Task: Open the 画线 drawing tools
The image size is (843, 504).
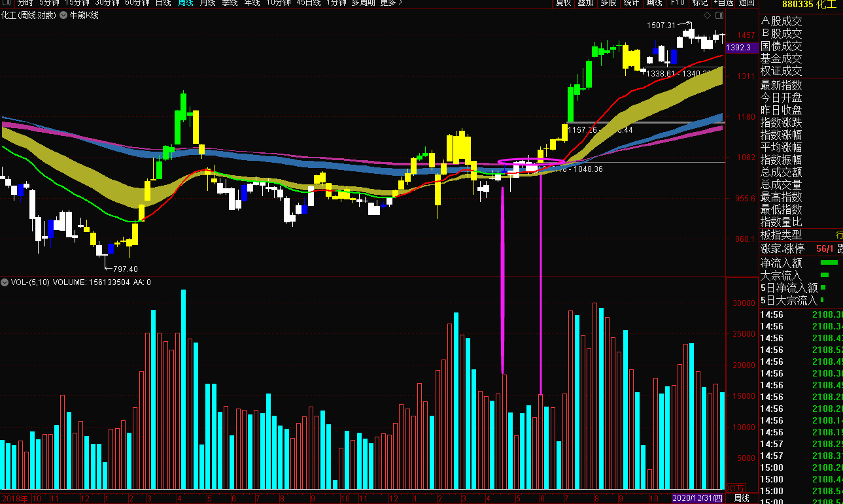Action: (654, 3)
